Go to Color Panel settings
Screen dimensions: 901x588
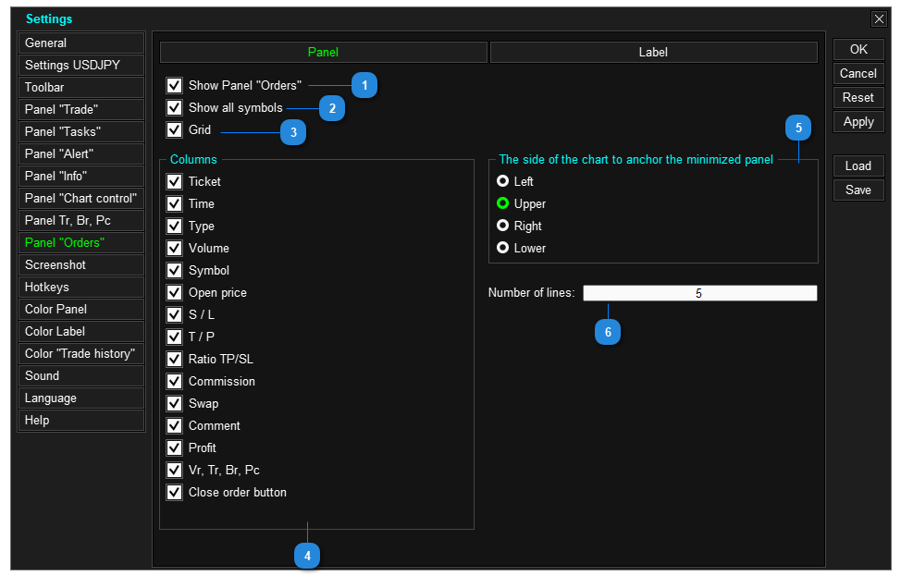point(81,310)
